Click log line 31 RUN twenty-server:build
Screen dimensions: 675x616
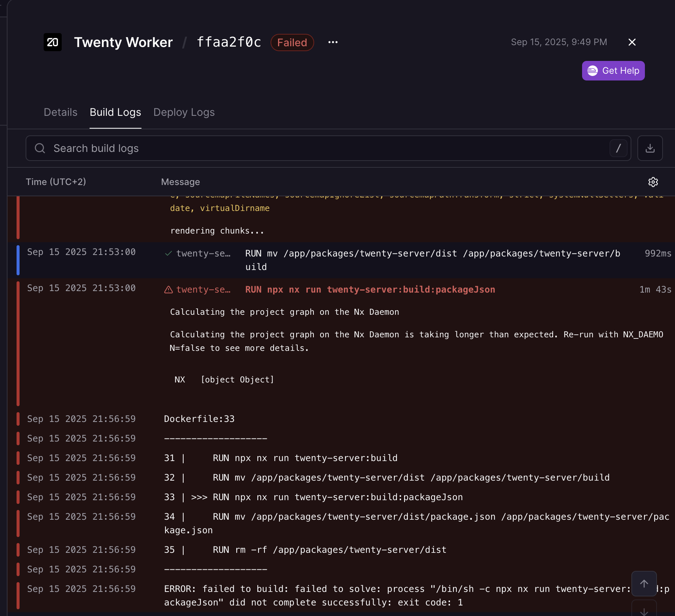[281, 458]
